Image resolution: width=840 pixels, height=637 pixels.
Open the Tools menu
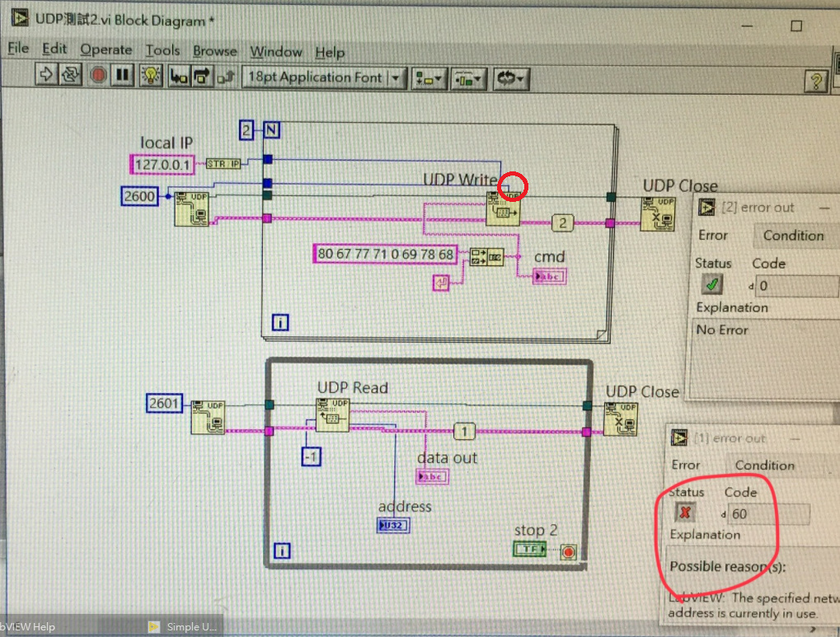click(162, 50)
